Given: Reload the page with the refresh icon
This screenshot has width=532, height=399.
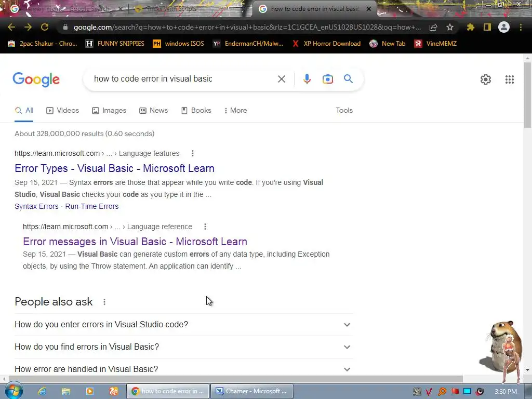Looking at the screenshot, I should pos(45,27).
